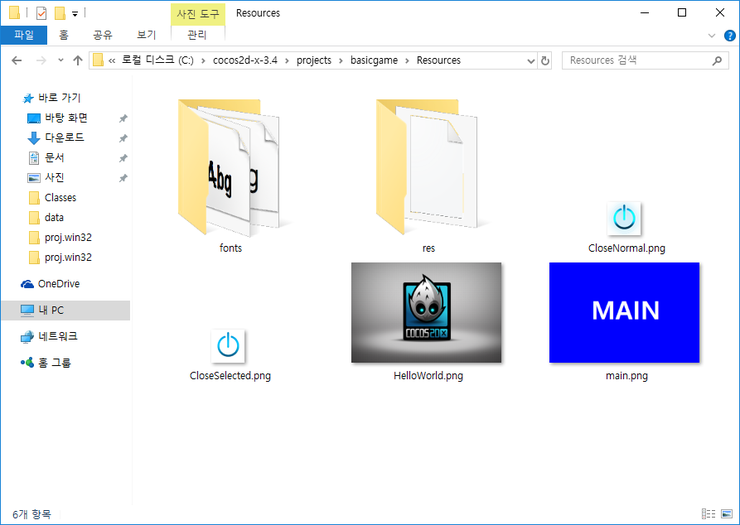Open the Customize Quick Access Toolbar dropdown
Viewport: 740px width, 525px height.
[x=75, y=14]
